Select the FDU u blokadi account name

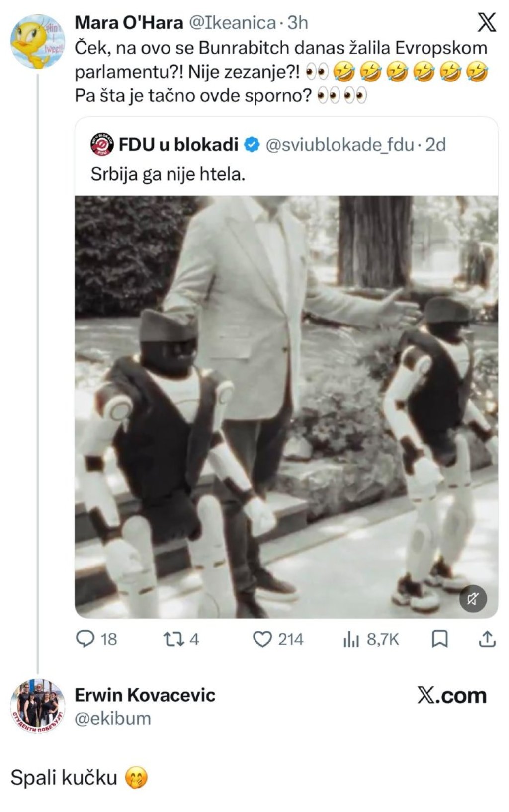point(178,145)
